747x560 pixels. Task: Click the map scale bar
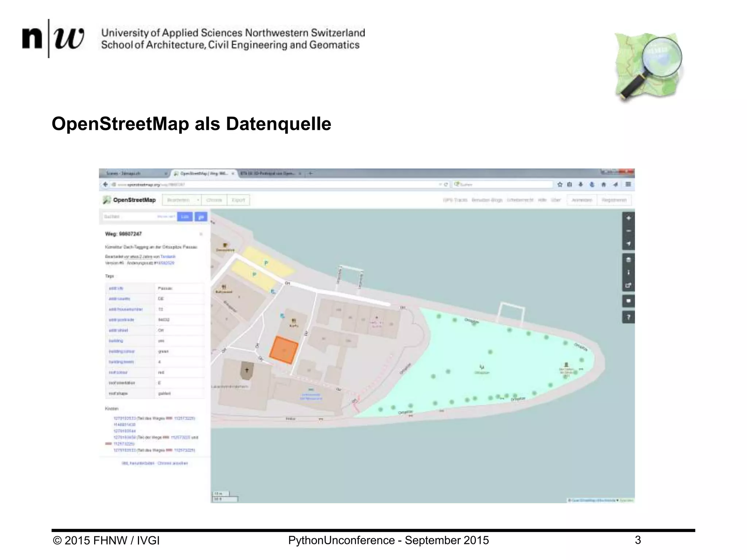pos(225,496)
